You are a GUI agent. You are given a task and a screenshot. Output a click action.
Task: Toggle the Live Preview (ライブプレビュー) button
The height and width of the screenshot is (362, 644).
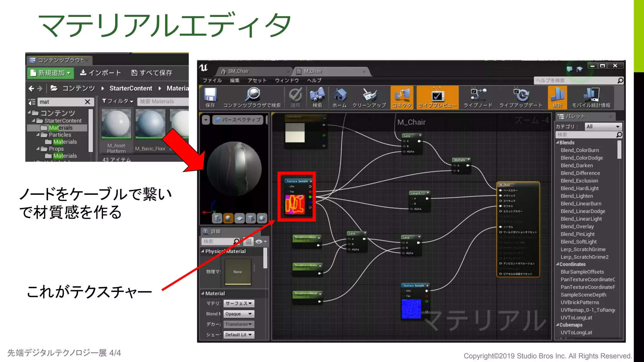click(437, 97)
